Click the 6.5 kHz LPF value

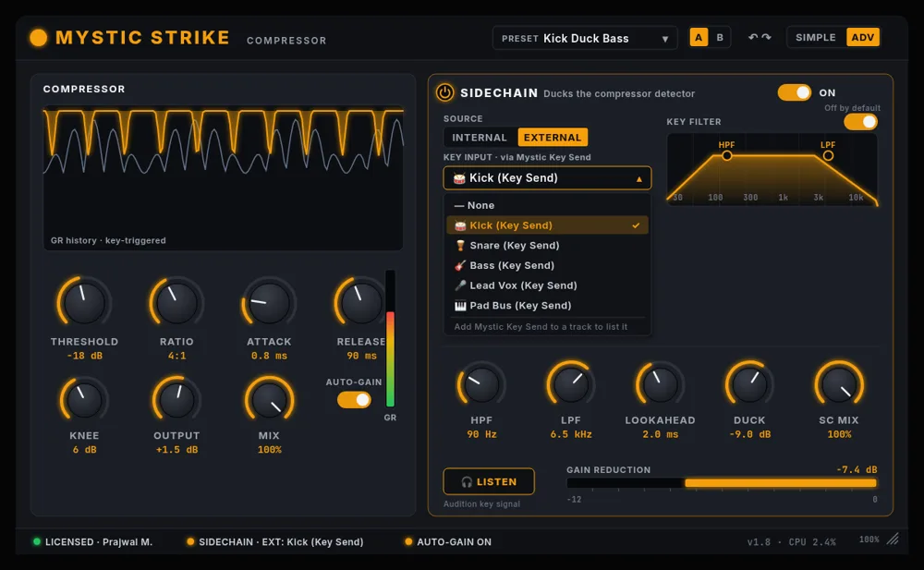570,434
